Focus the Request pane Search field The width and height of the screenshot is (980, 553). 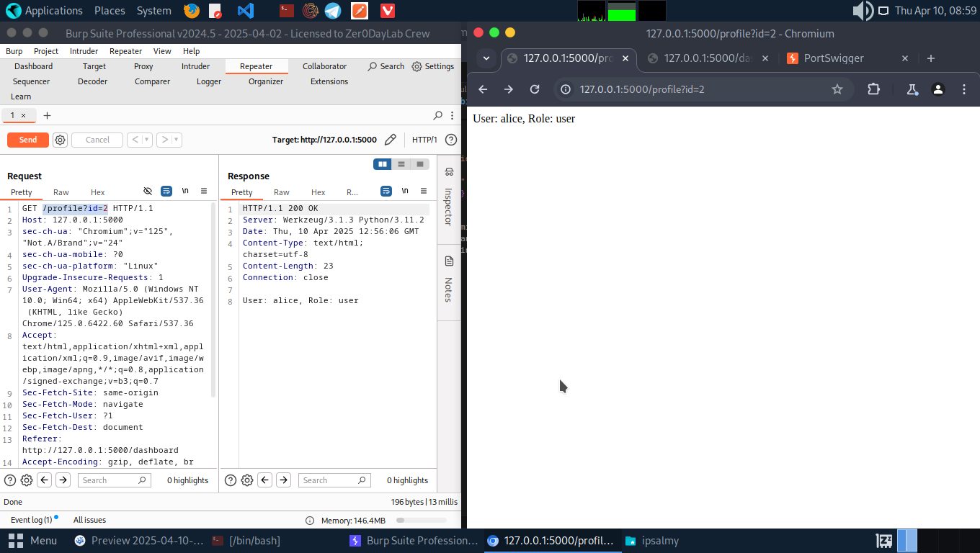tap(113, 480)
